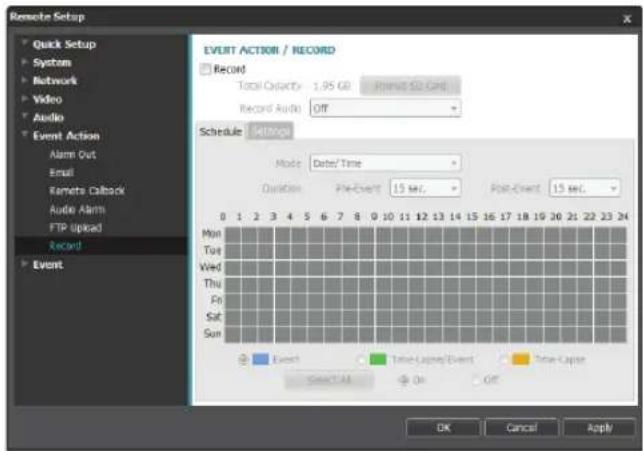
Task: Click the Wed row hour 12 cell
Action: (434, 268)
